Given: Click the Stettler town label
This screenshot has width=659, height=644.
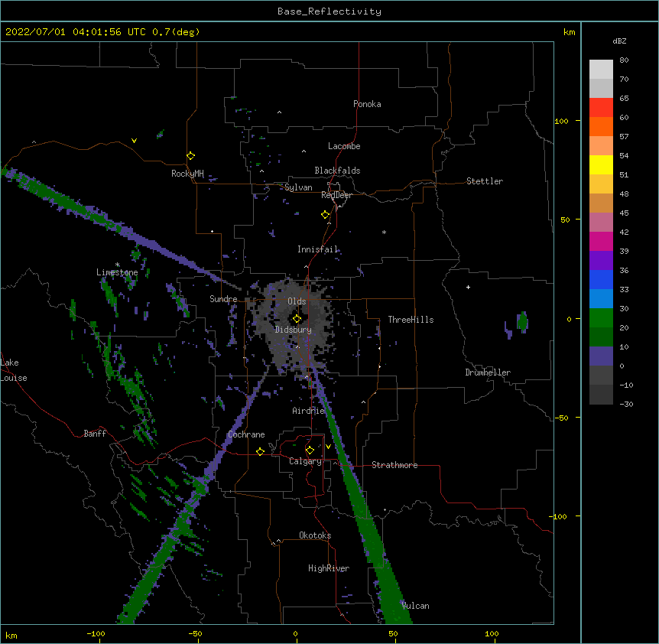Looking at the screenshot, I should pyautogui.click(x=485, y=181).
